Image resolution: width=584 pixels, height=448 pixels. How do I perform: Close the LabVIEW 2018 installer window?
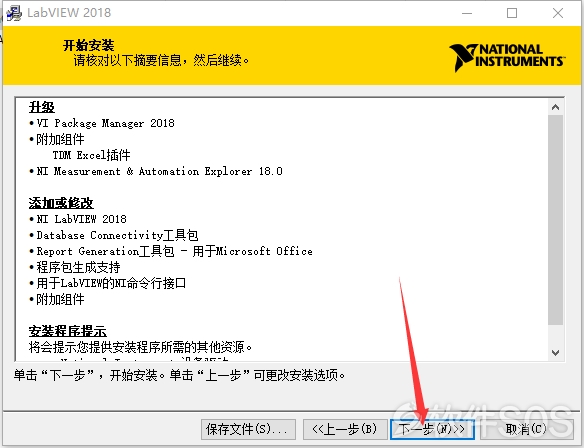click(558, 13)
